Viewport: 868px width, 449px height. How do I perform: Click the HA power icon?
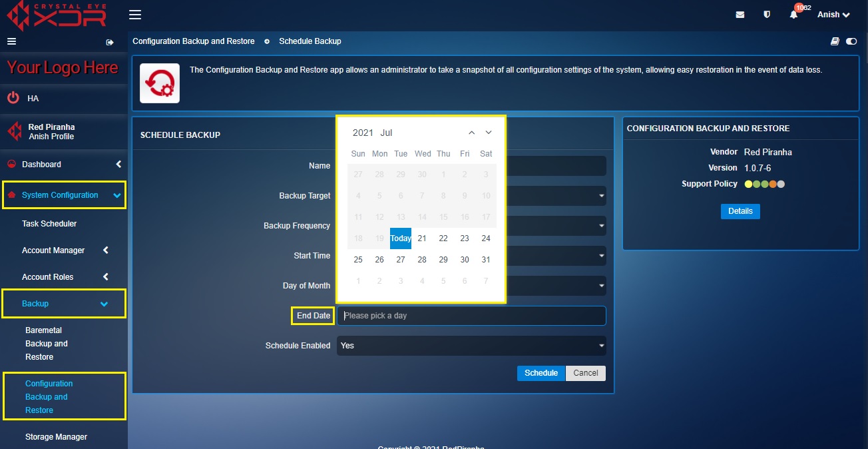(13, 98)
